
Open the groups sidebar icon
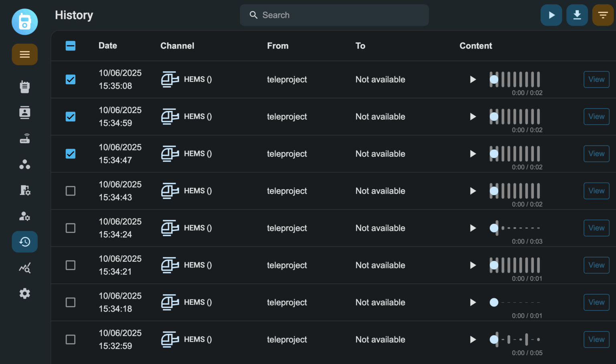coord(25,164)
